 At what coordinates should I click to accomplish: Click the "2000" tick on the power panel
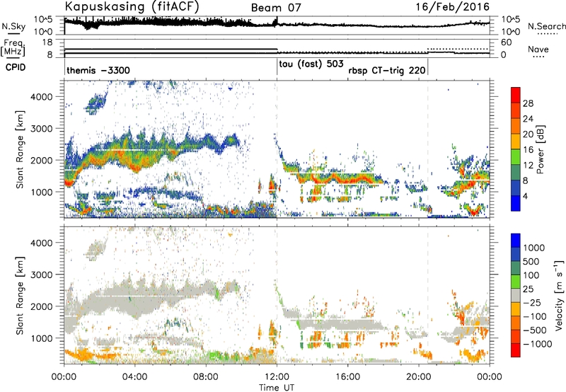(x=42, y=160)
